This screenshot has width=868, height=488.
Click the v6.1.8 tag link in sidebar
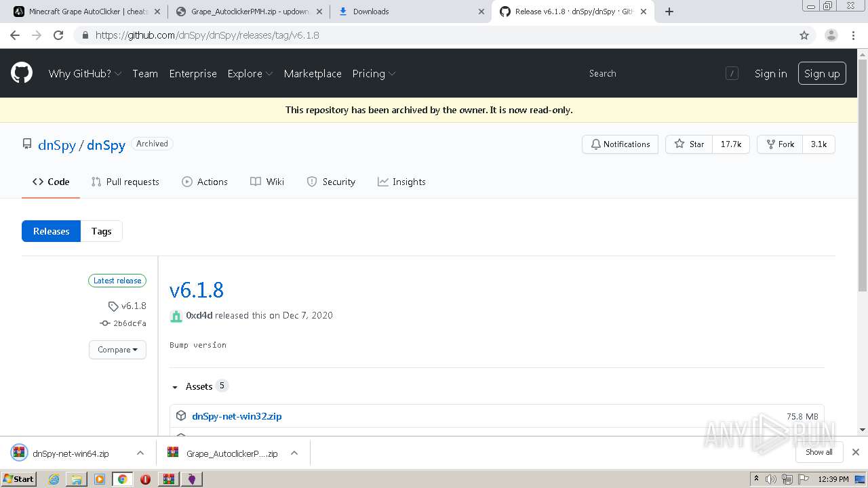127,306
